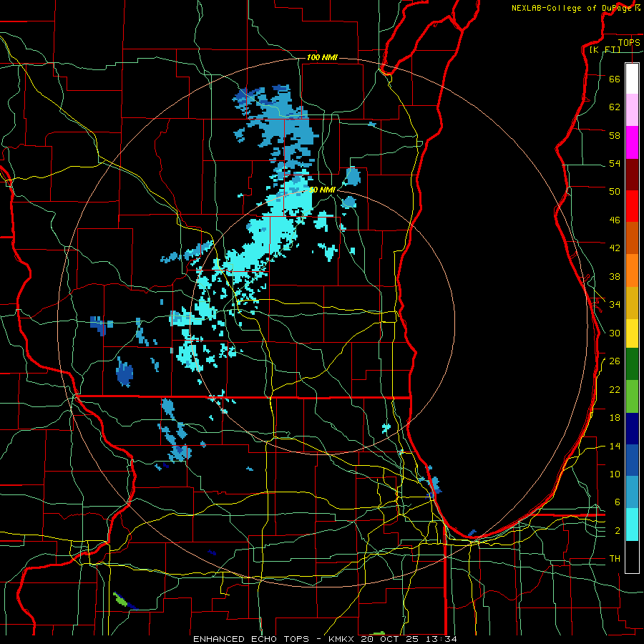Click the gold legend swatch
The height and width of the screenshot is (644, 644).
pyautogui.click(x=632, y=303)
